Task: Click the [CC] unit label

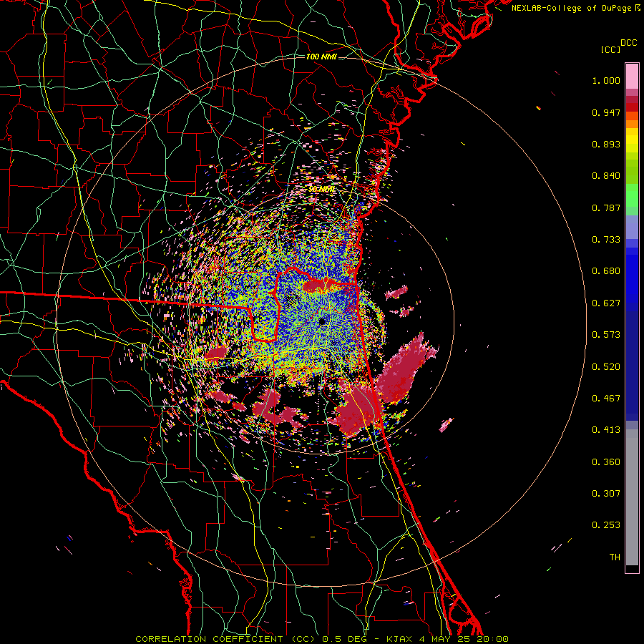Action: (x=611, y=49)
